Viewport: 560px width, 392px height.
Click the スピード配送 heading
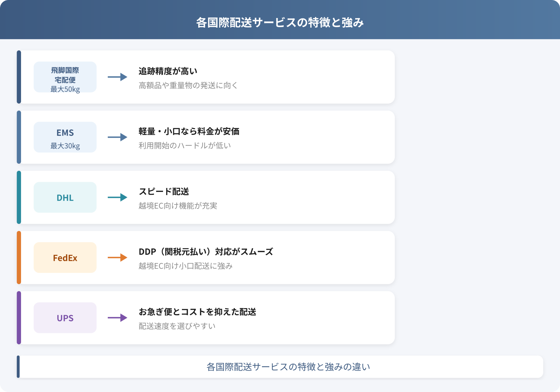164,191
